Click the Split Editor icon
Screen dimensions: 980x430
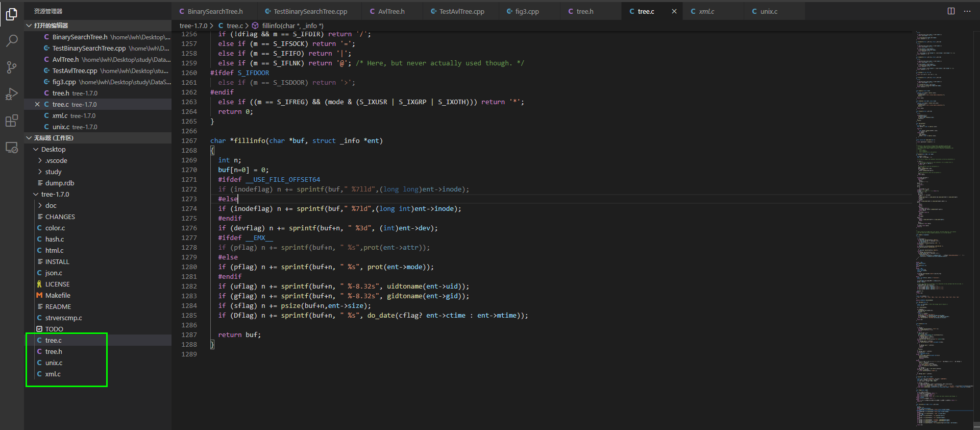click(x=951, y=11)
